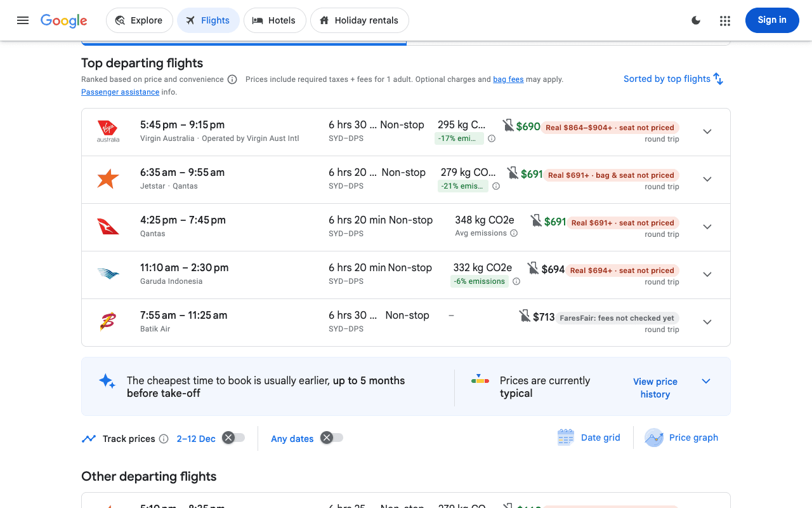Expand Garuda Indonesia 11:10 am flight details
The width and height of the screenshot is (812, 508).
pos(707,274)
